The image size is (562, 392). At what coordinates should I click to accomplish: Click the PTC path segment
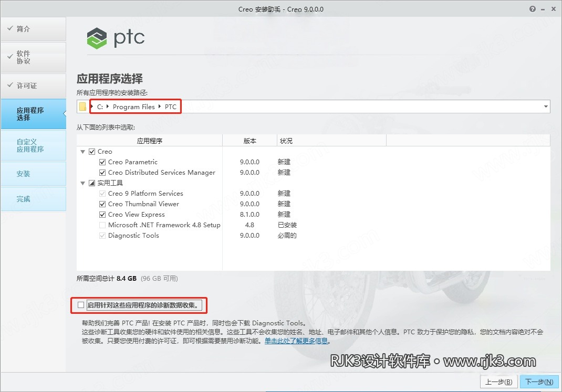[x=171, y=107]
